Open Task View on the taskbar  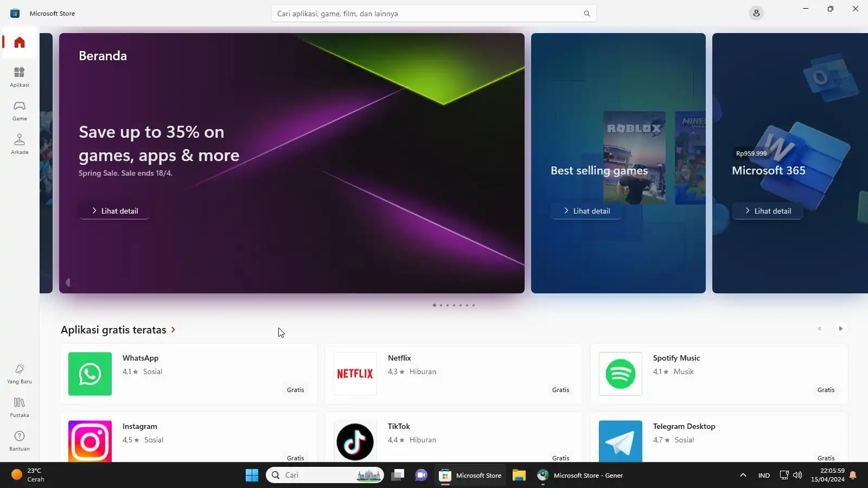point(398,476)
